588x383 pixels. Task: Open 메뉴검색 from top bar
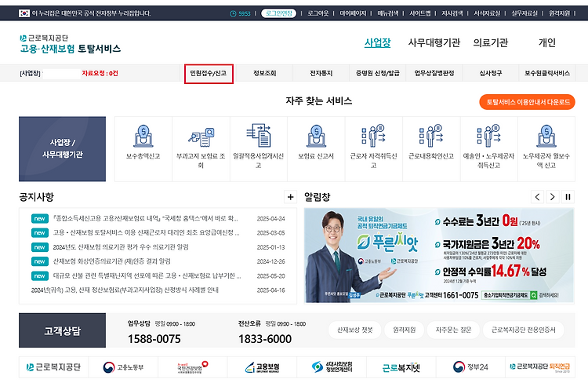click(388, 13)
